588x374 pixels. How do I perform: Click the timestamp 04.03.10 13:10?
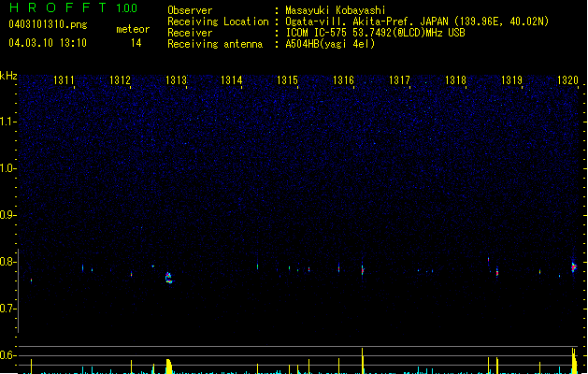click(x=48, y=43)
